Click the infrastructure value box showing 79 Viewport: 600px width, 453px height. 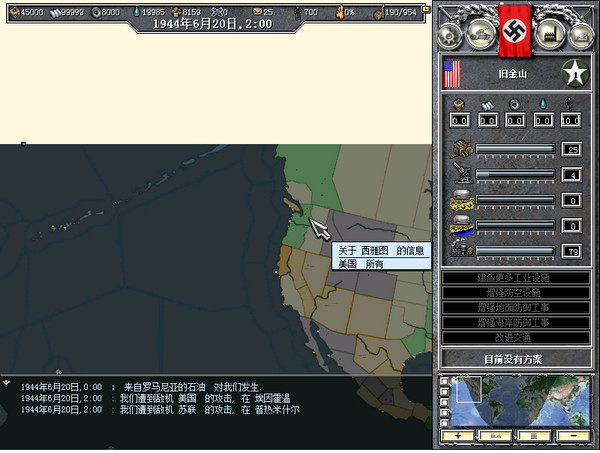point(572,251)
